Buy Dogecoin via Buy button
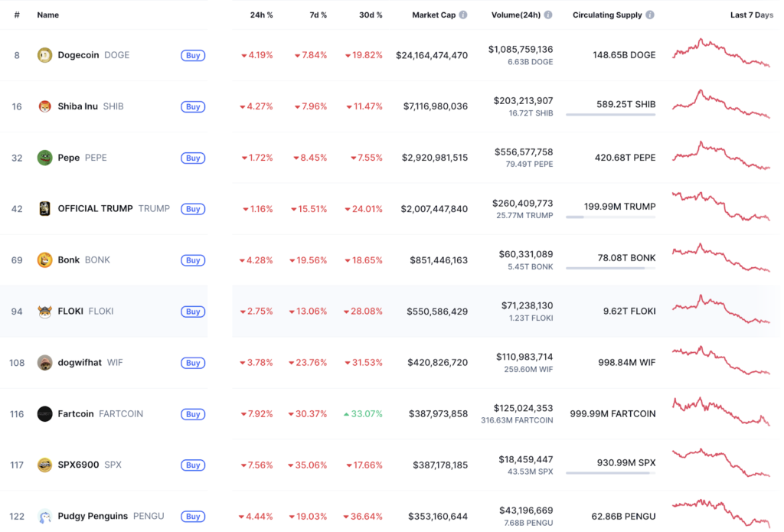 [193, 56]
